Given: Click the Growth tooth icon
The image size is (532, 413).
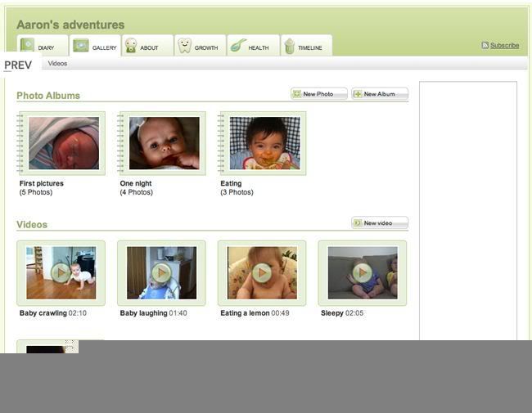Looking at the screenshot, I should point(184,46).
